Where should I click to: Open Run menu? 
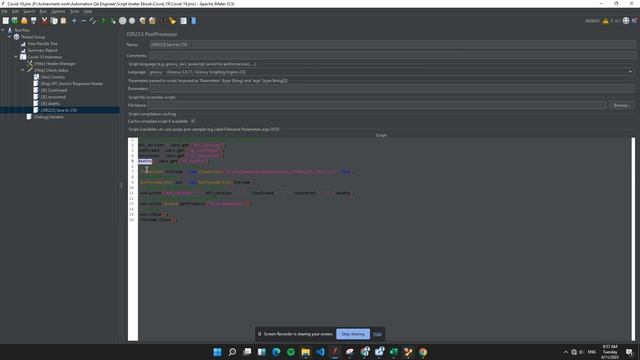(43, 11)
